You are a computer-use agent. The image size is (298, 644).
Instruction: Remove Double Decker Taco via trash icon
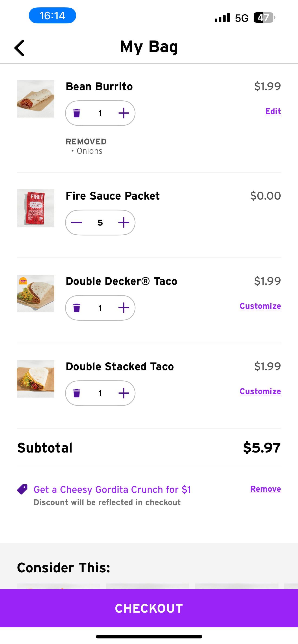[77, 308]
